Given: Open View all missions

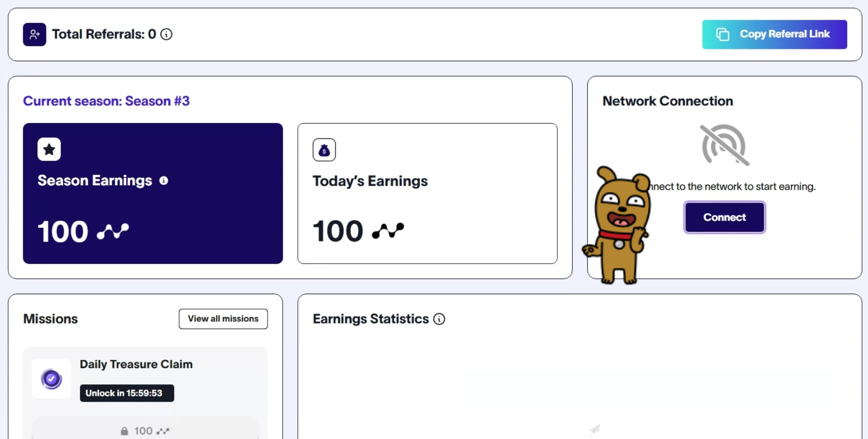Looking at the screenshot, I should click(x=223, y=319).
